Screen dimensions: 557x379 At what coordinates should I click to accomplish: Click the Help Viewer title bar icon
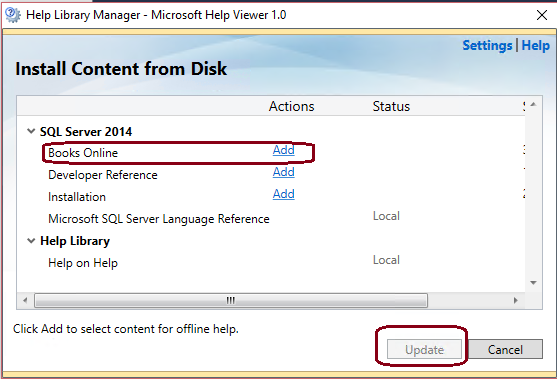[x=13, y=15]
